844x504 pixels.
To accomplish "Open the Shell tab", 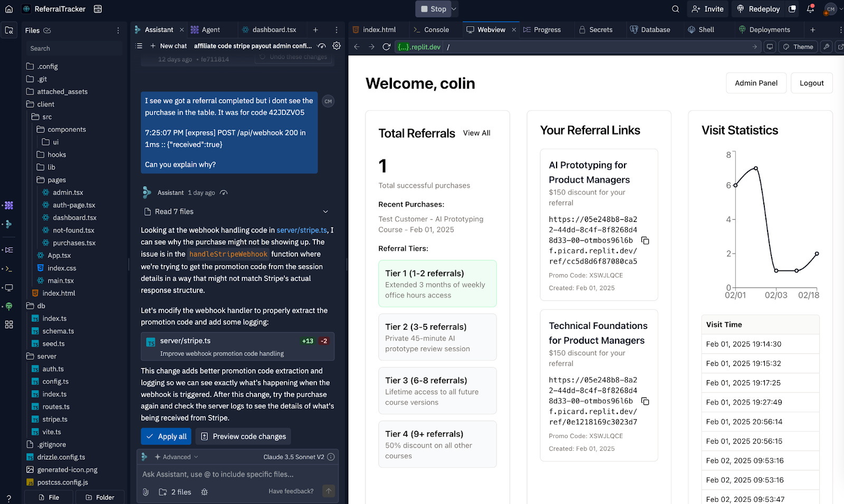I will [701, 30].
